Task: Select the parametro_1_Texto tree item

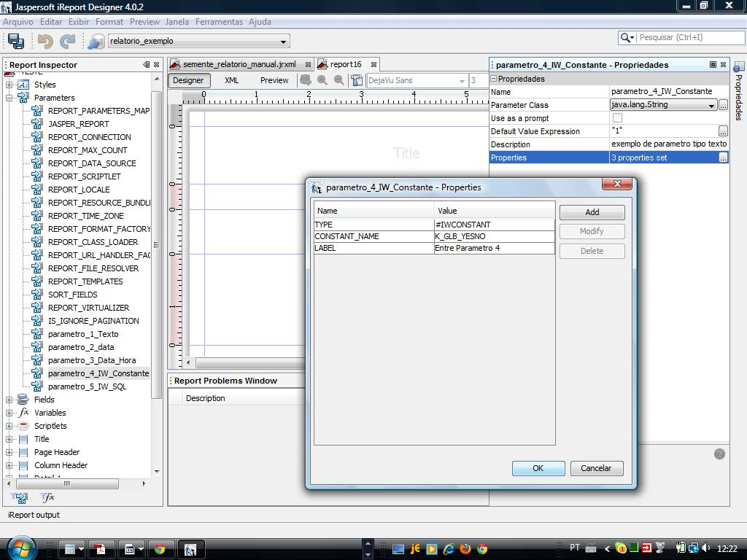Action: pyautogui.click(x=83, y=334)
